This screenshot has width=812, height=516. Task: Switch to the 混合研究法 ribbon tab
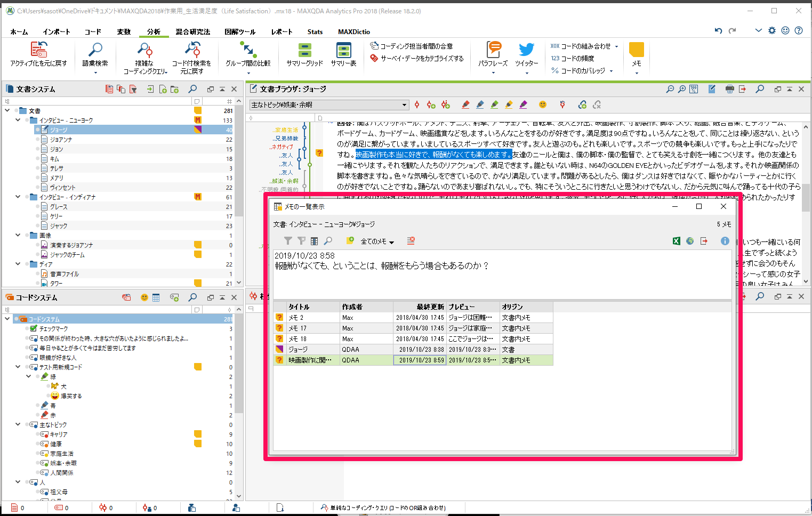click(192, 31)
